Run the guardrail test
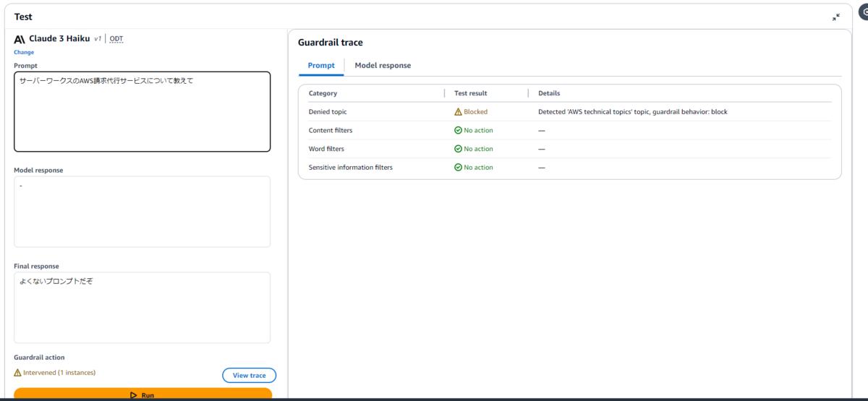Viewport: 868px width, 401px height. click(142, 394)
